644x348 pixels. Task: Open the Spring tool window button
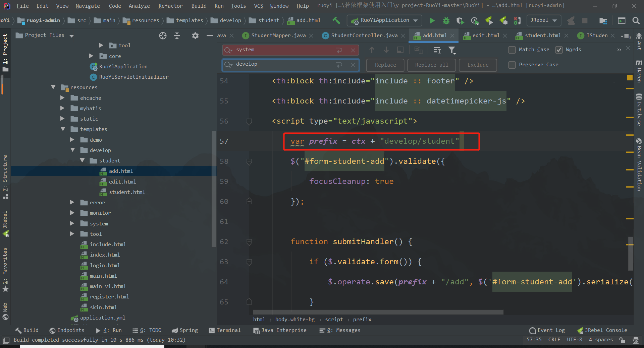coord(184,330)
